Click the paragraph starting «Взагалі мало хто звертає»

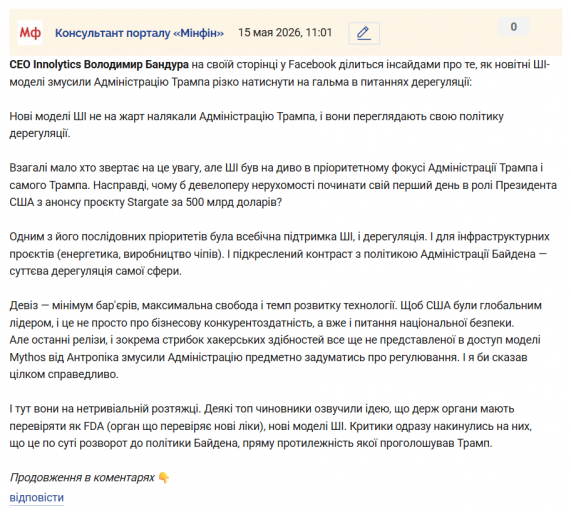tap(283, 185)
